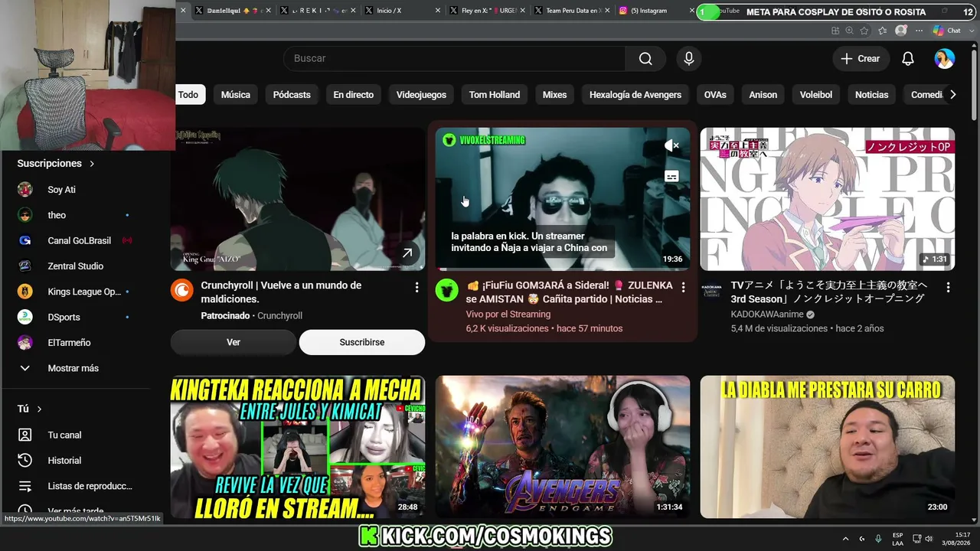980x551 pixels.
Task: Click Suscribirse on the Crunchyroll ad
Action: [362, 342]
